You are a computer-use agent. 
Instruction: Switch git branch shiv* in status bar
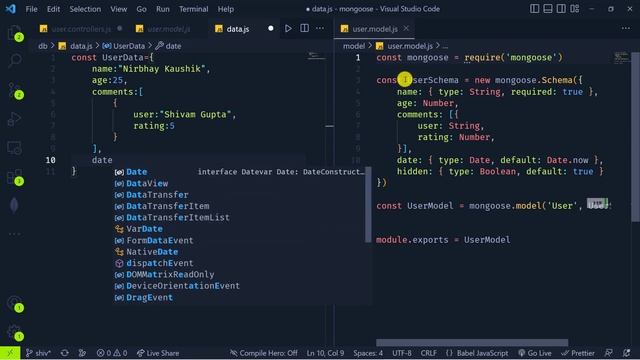tap(38, 353)
